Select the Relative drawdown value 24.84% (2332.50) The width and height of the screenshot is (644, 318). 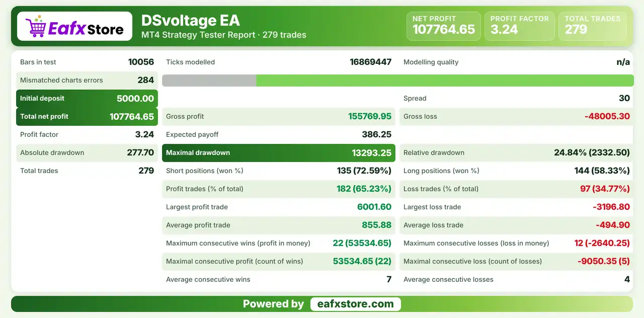(x=592, y=153)
